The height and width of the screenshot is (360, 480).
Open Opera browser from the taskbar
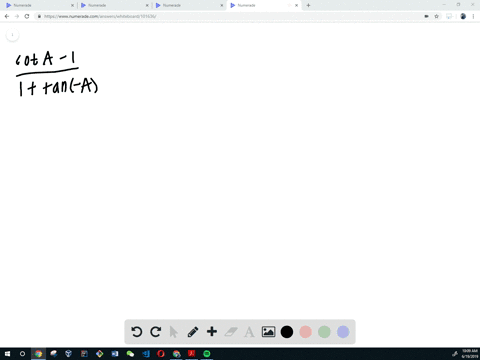pos(161,354)
